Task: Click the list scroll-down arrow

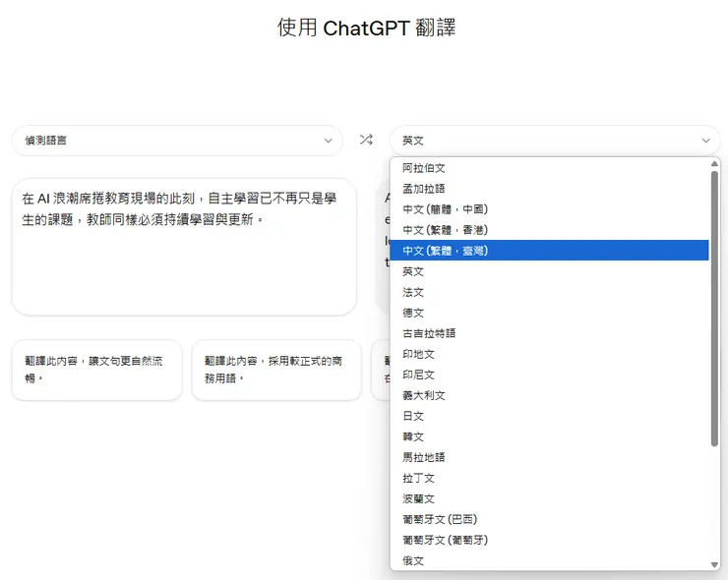Action: click(x=714, y=564)
